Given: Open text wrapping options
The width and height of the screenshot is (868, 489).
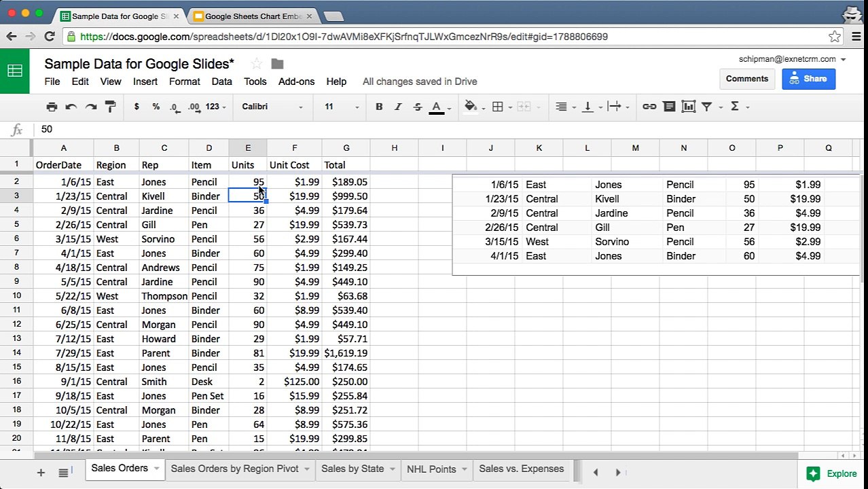Looking at the screenshot, I should [614, 107].
